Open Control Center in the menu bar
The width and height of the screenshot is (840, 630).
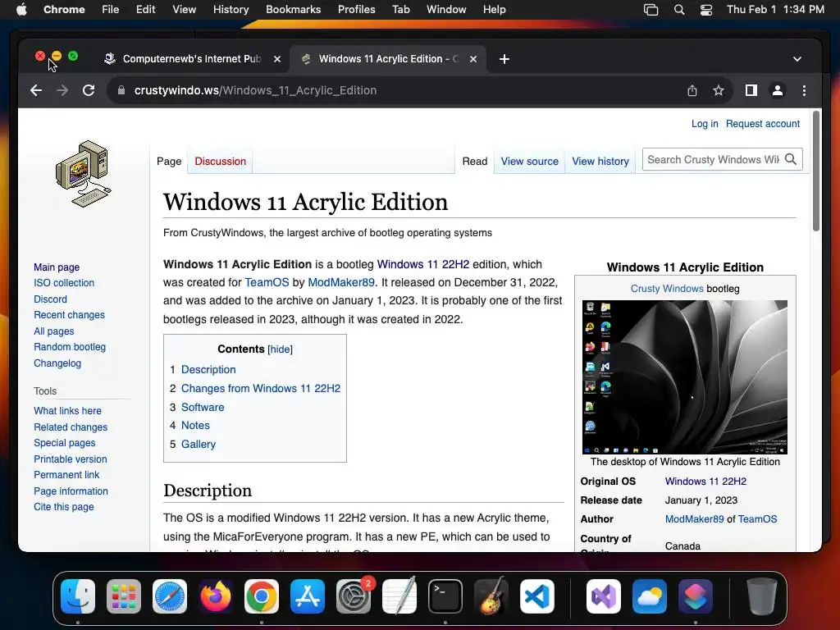click(x=706, y=10)
